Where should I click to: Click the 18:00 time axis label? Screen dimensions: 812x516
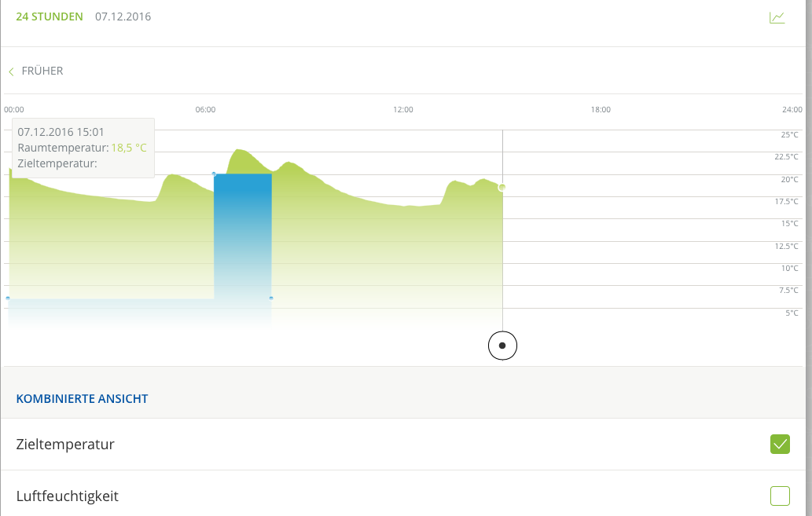(x=601, y=110)
